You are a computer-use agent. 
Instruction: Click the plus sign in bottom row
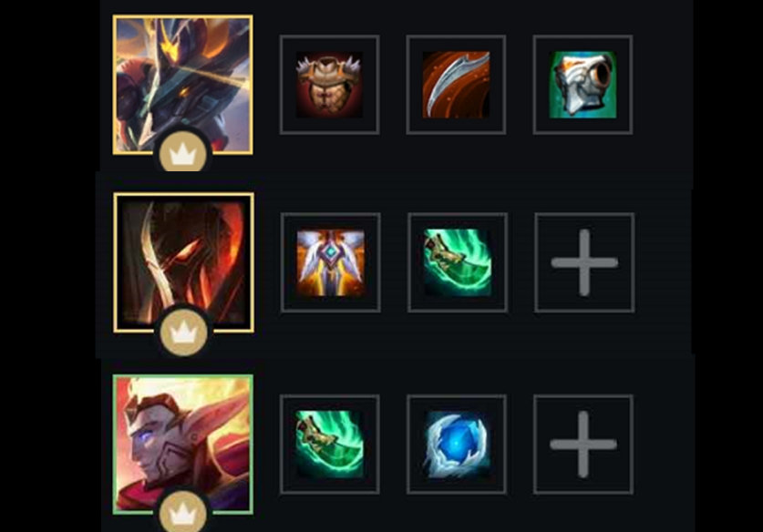pyautogui.click(x=583, y=445)
